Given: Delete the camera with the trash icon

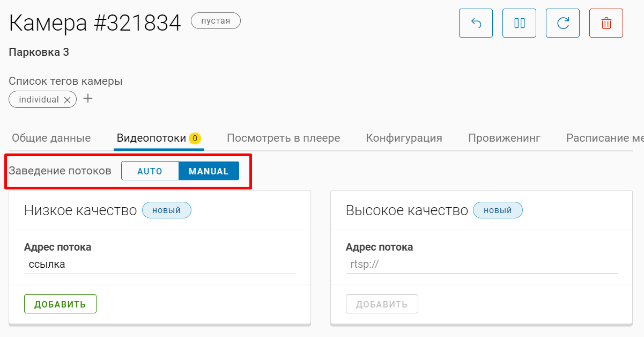Looking at the screenshot, I should (x=606, y=23).
